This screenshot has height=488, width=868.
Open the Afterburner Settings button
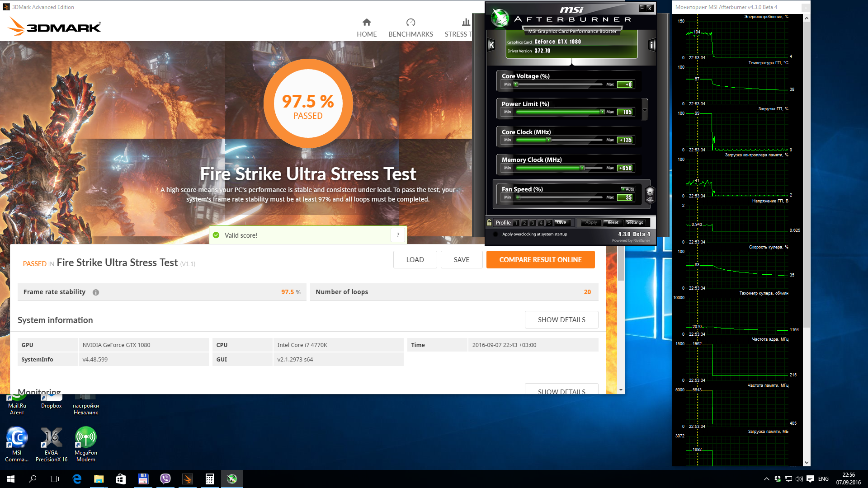click(x=635, y=222)
